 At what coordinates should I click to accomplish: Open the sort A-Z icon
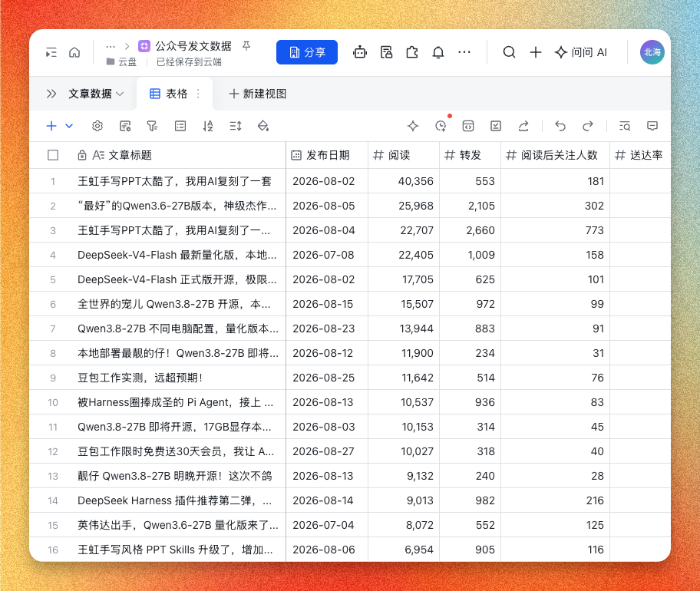point(208,126)
